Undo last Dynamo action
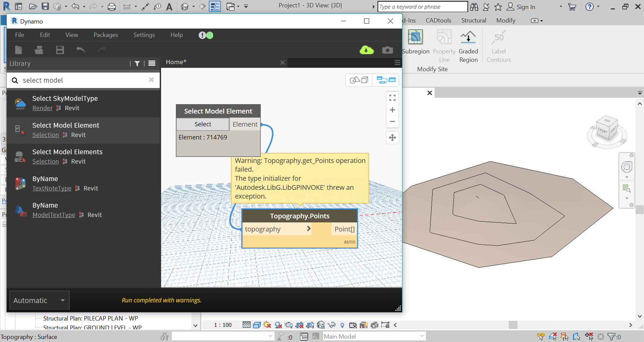 81,50
